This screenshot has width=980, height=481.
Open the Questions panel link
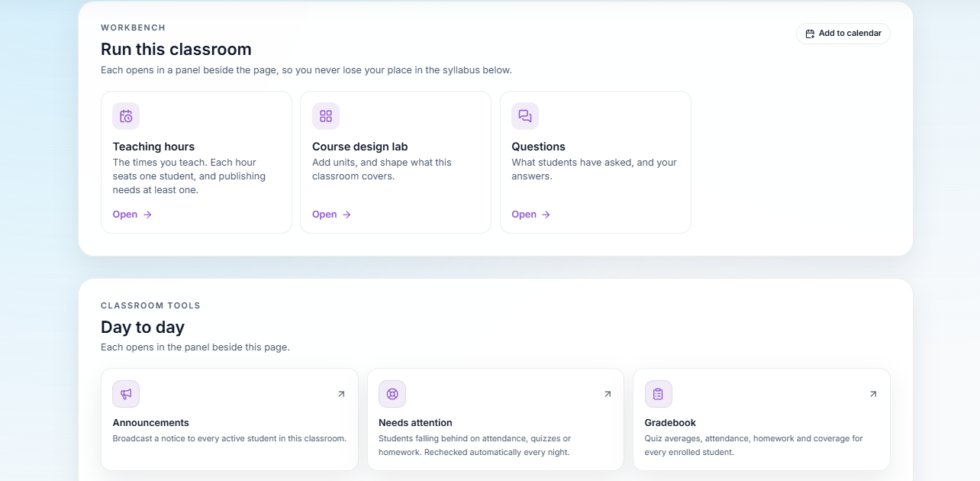click(531, 215)
